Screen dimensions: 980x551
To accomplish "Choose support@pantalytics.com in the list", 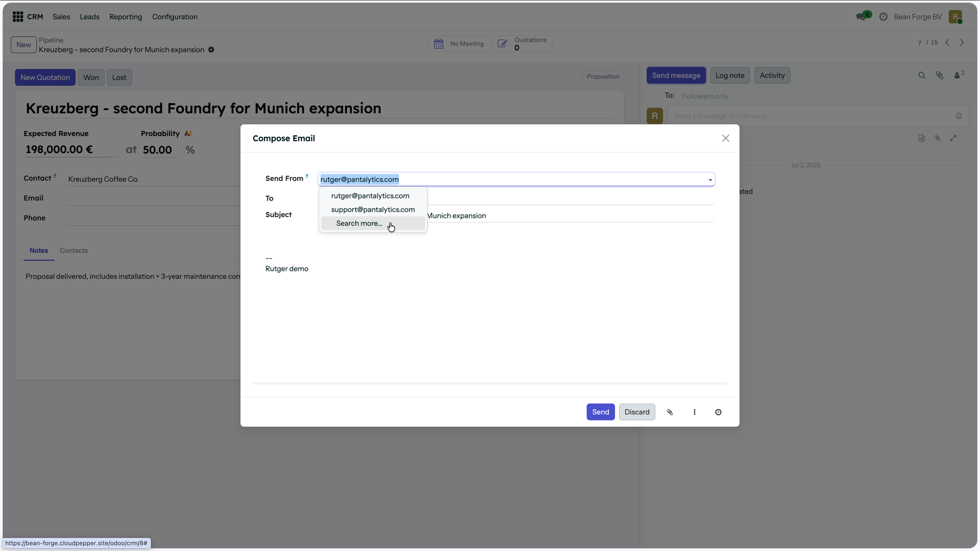I will click(x=373, y=210).
